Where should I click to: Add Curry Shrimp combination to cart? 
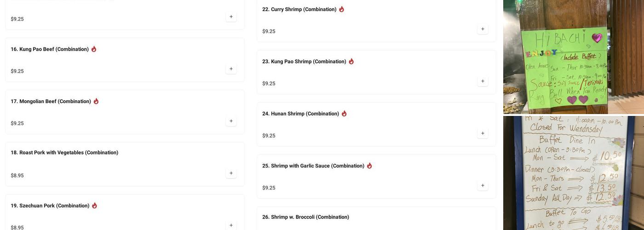click(483, 29)
